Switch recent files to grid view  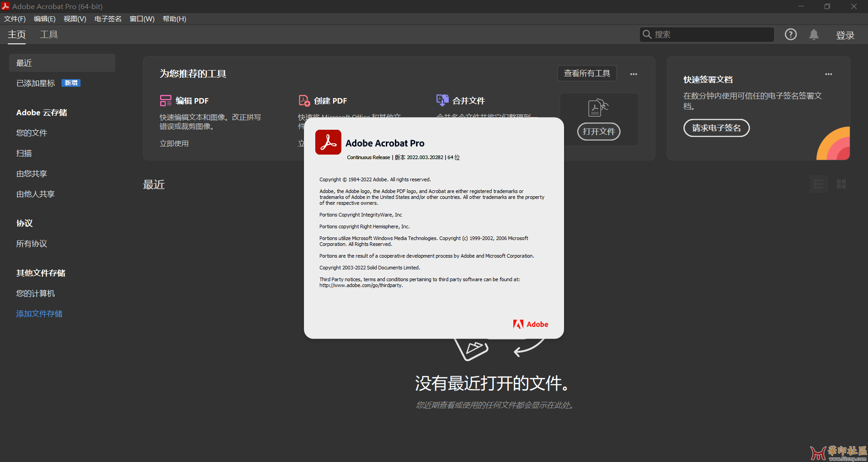click(x=841, y=184)
